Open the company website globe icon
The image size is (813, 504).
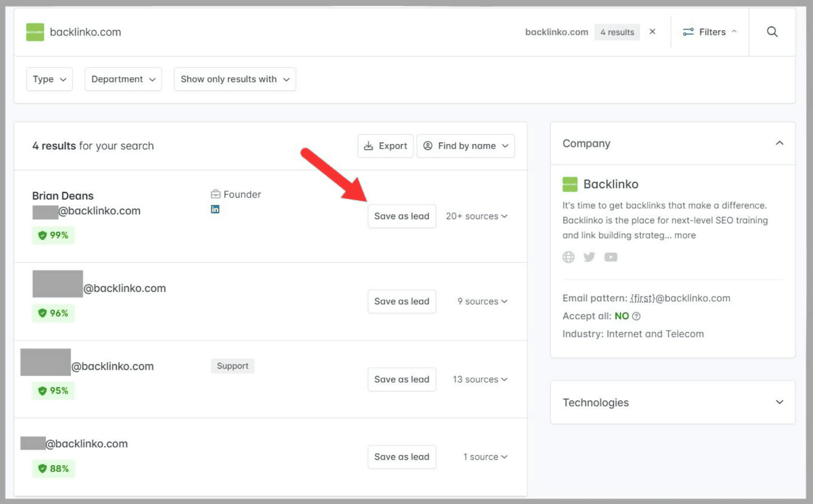pyautogui.click(x=568, y=257)
